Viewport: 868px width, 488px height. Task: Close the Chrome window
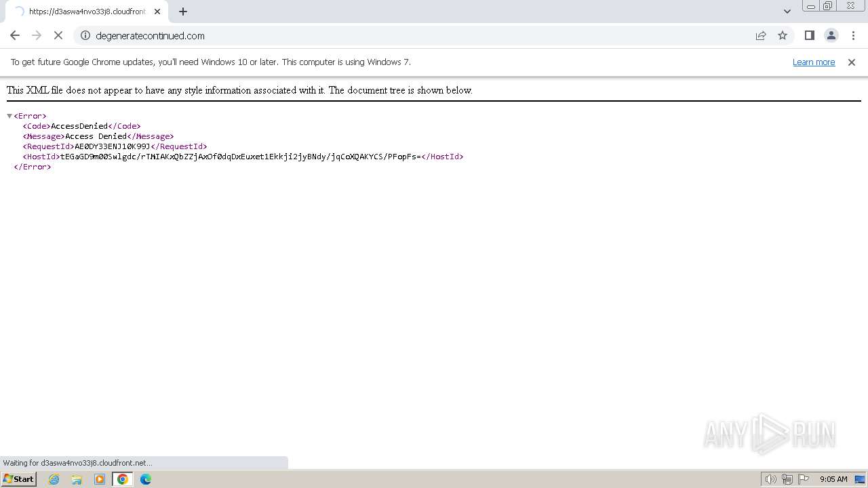tap(850, 6)
